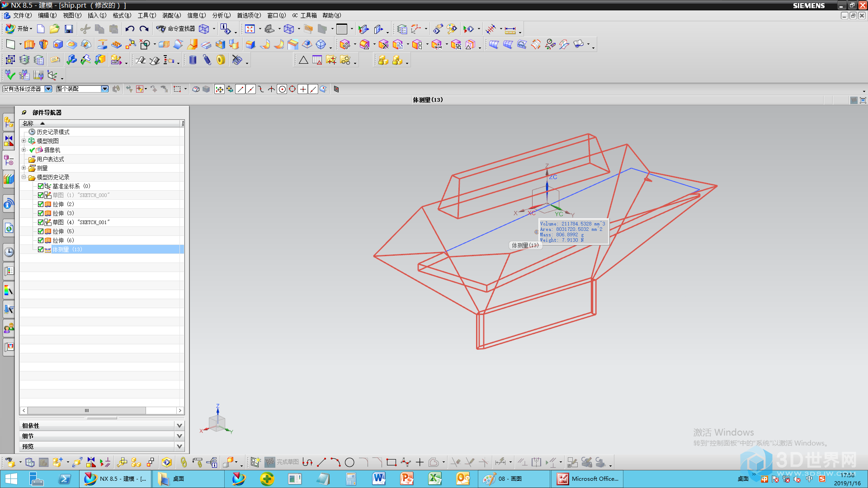Toggle checkbox for 拉伸 (6)
Image resolution: width=868 pixels, height=488 pixels.
pyautogui.click(x=41, y=240)
